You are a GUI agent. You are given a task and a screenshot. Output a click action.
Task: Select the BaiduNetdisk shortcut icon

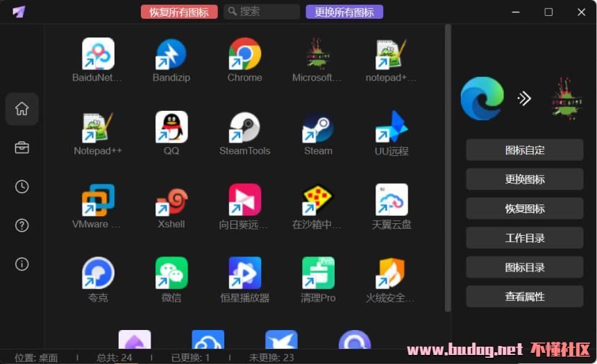pos(98,55)
